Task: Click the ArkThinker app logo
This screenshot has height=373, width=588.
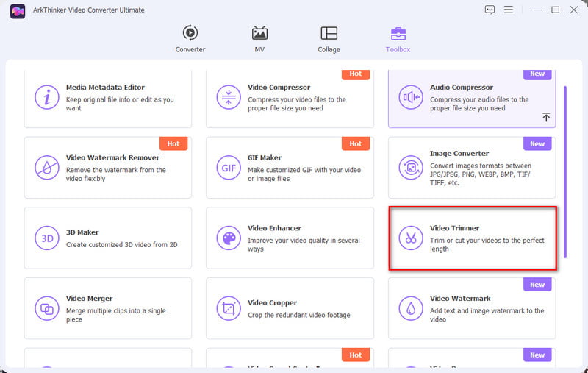Action: pos(18,11)
